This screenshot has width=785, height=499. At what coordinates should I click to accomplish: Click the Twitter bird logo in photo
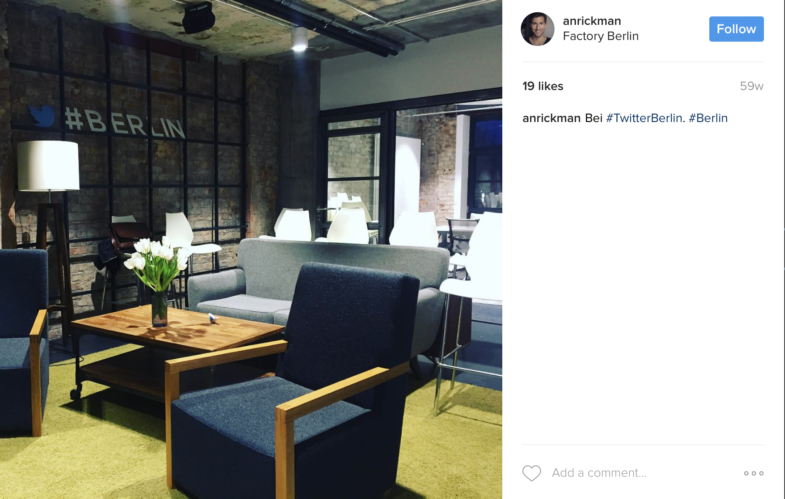pos(42,116)
